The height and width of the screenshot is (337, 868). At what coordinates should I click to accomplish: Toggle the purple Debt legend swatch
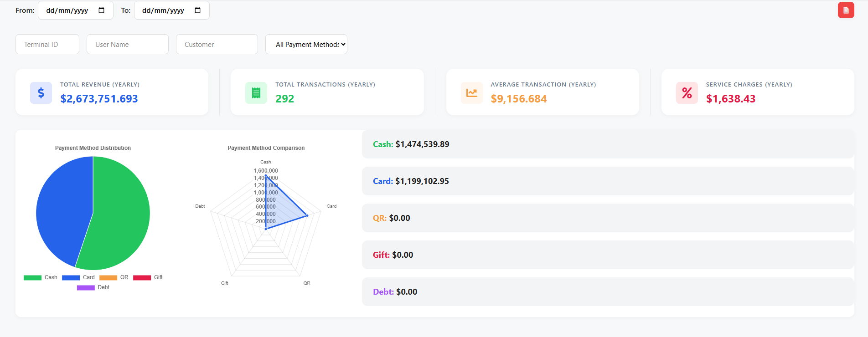click(x=86, y=287)
